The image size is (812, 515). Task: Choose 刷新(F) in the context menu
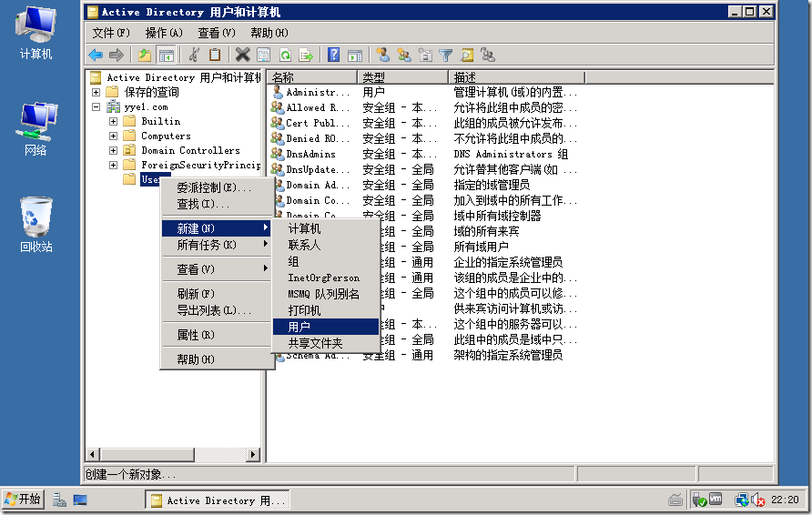point(217,294)
